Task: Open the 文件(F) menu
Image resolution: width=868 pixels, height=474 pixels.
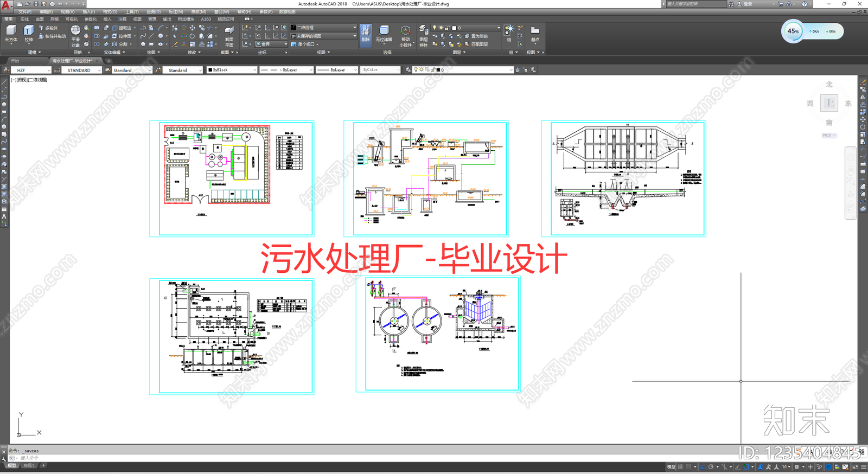Action: point(25,11)
